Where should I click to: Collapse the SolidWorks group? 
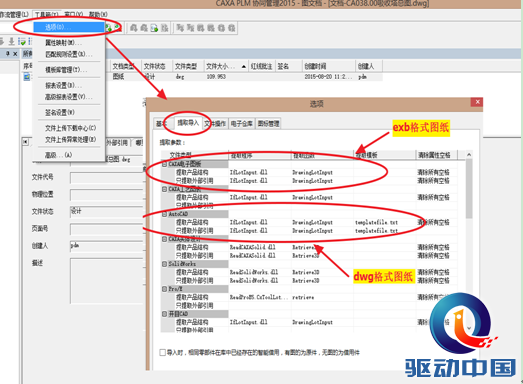click(164, 264)
